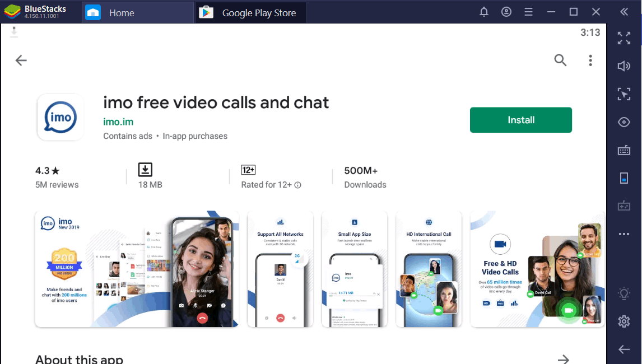Image resolution: width=642 pixels, height=364 pixels.
Task: Switch to the Home tab
Action: pos(138,13)
